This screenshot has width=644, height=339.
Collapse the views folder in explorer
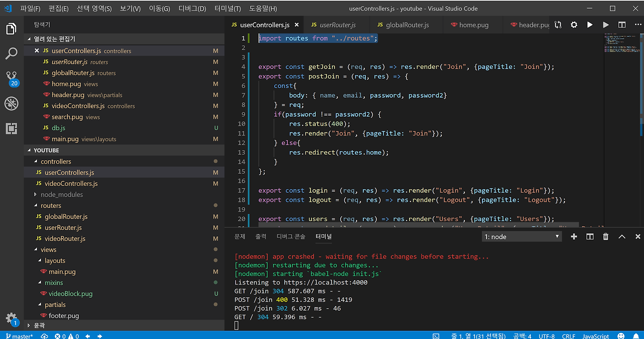point(48,250)
